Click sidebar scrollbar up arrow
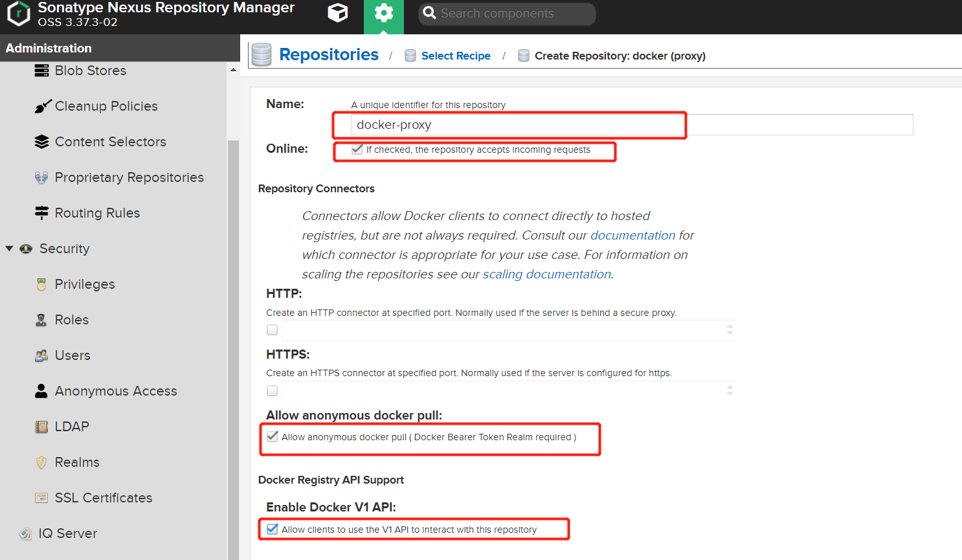The image size is (962, 560). (x=233, y=70)
